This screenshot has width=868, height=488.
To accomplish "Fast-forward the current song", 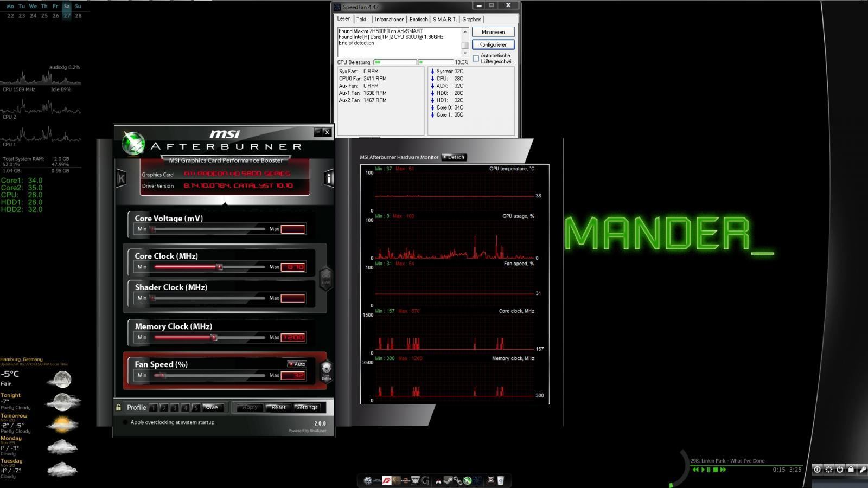I will pos(723,470).
